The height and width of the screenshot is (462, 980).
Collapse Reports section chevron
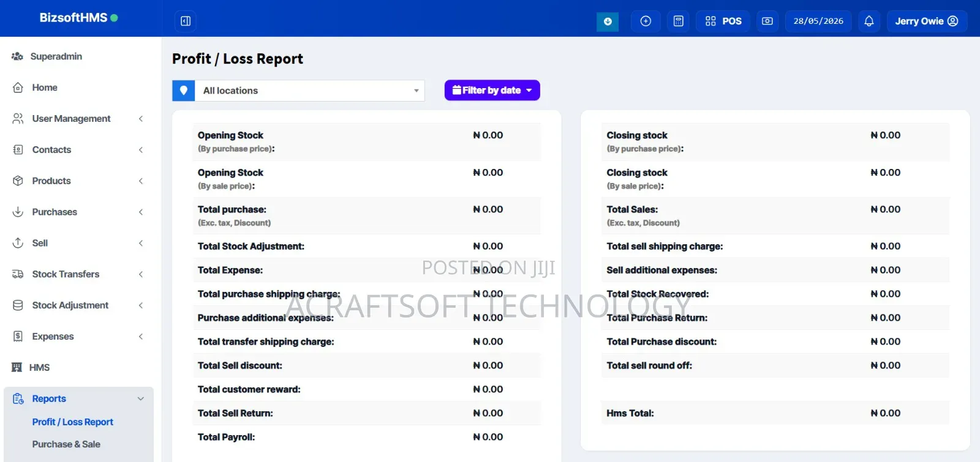pyautogui.click(x=141, y=399)
